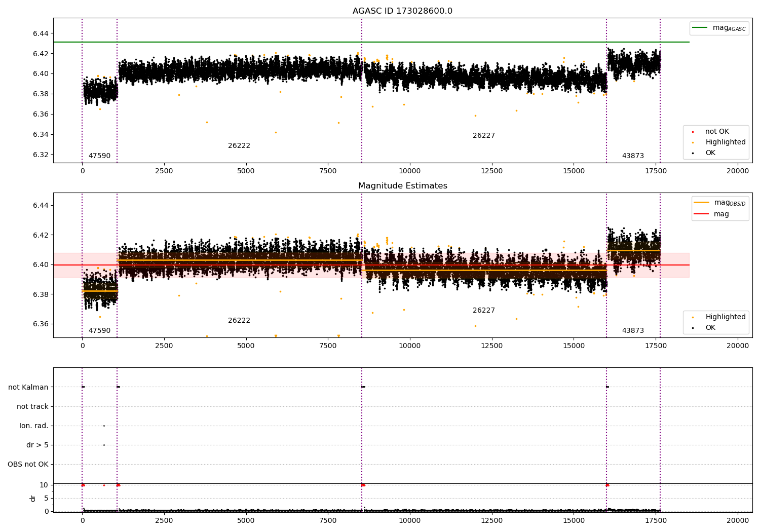The width and height of the screenshot is (760, 532).
Task: Select obsid label 43873 in the top plot
Action: (633, 156)
